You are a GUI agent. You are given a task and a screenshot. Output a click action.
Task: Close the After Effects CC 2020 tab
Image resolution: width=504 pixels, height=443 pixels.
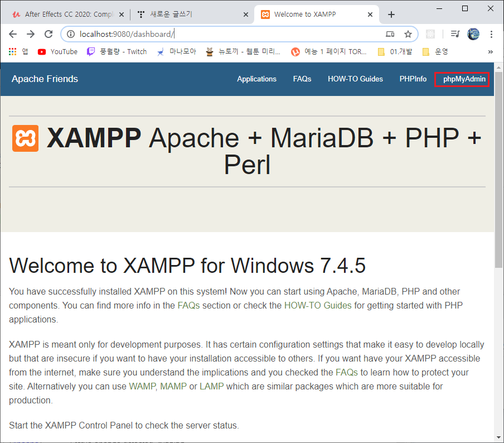click(x=122, y=15)
